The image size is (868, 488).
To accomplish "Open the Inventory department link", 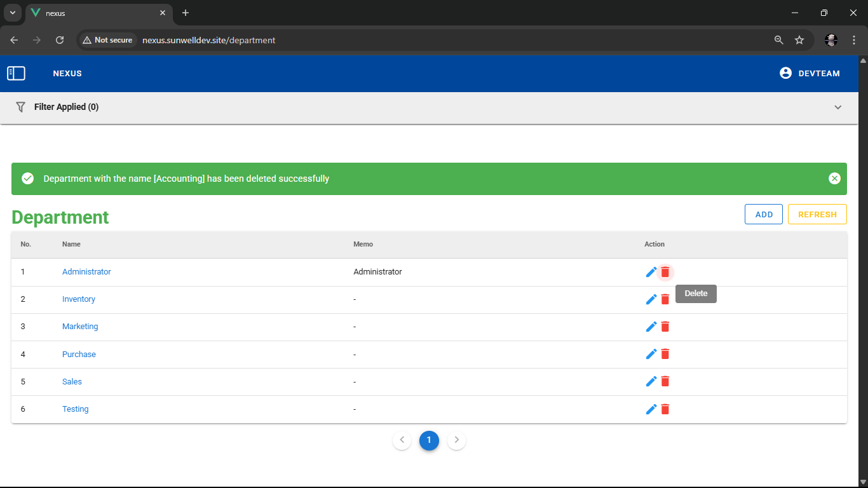I will 79,299.
